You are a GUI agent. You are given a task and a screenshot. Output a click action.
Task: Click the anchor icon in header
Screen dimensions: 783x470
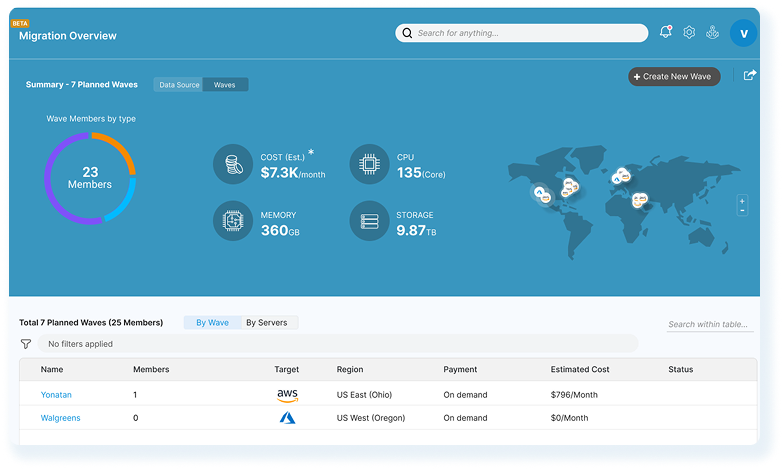coord(712,32)
